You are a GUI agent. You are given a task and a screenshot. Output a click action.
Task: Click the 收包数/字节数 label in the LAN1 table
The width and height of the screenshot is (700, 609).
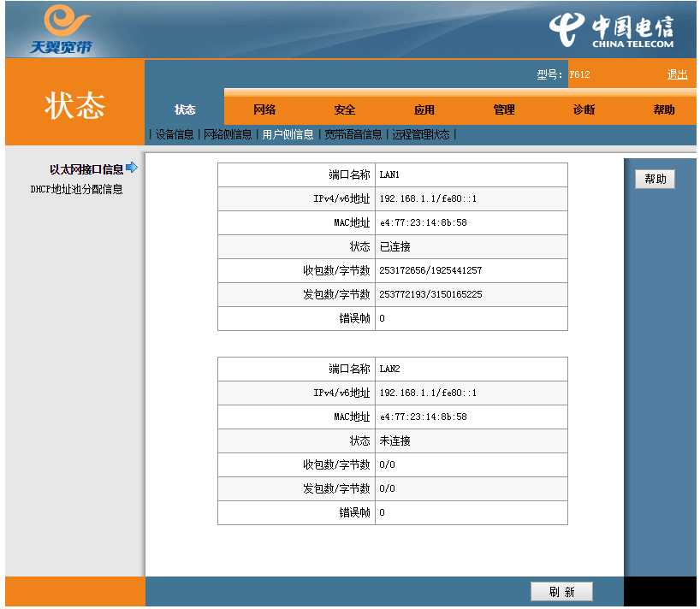[336, 270]
